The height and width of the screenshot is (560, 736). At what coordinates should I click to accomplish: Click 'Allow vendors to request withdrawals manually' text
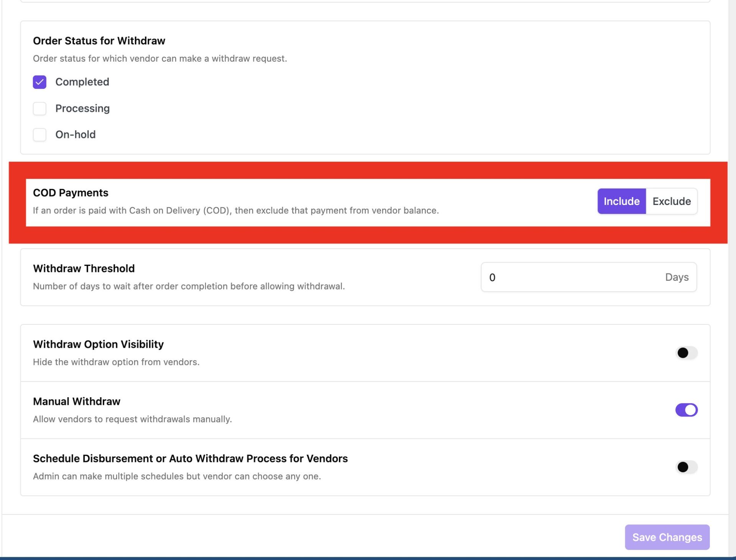pyautogui.click(x=132, y=419)
